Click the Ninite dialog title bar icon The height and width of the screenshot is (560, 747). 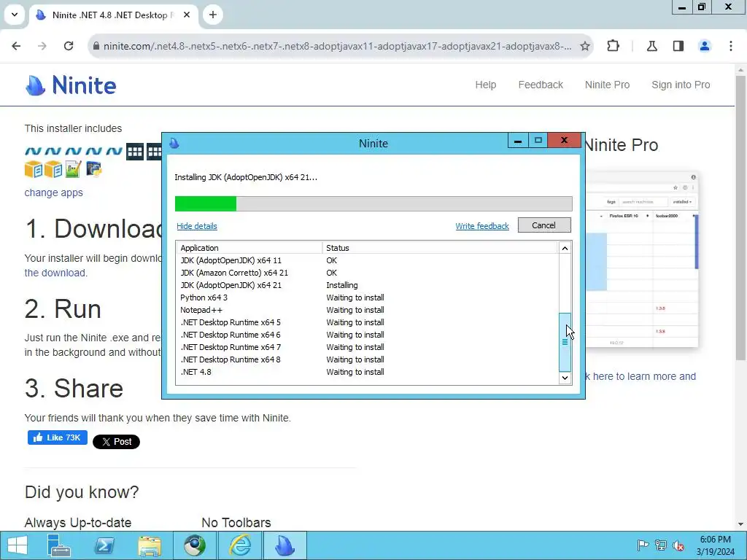tap(174, 143)
